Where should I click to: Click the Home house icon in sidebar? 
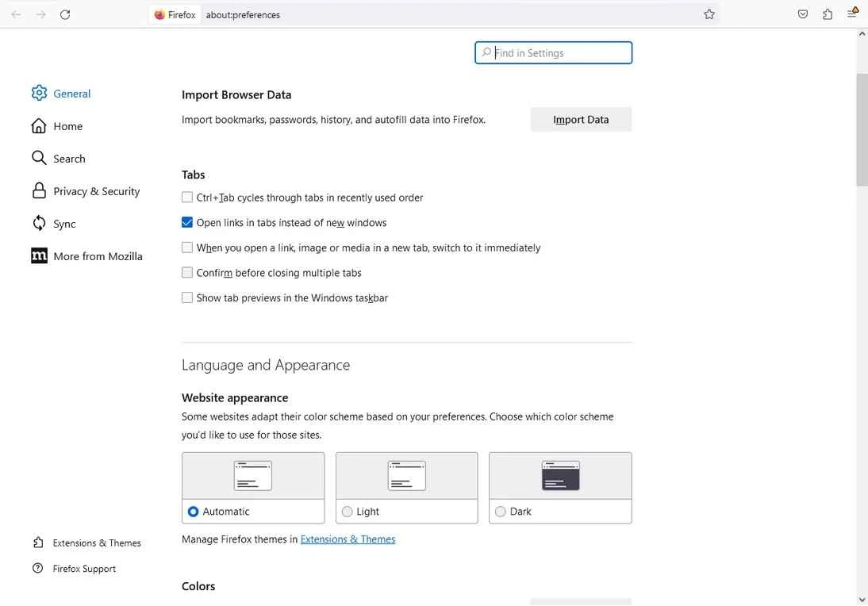39,125
